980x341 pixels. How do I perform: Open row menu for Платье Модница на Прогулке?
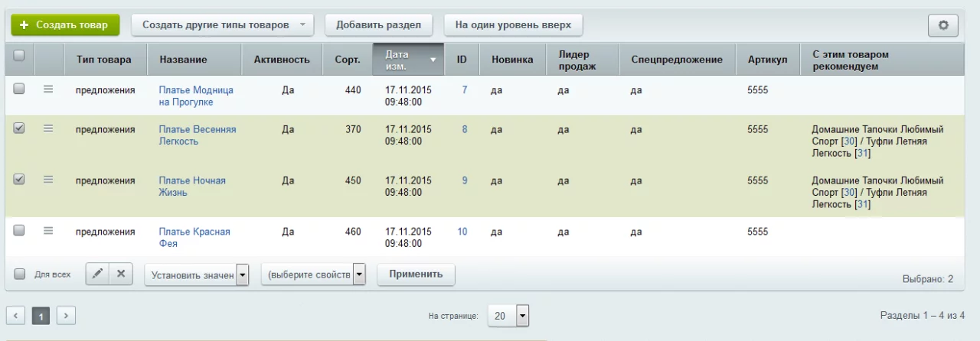coord(48,89)
